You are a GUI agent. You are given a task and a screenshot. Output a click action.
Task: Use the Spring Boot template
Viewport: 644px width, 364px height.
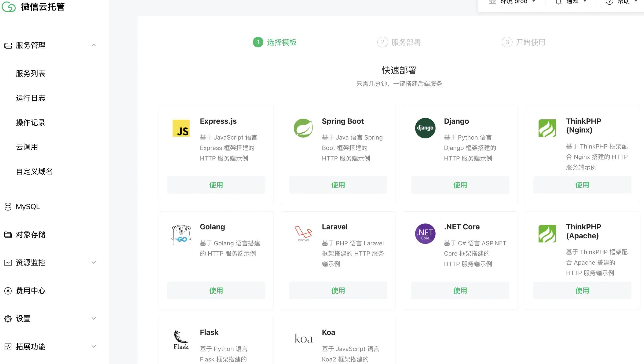click(x=338, y=185)
